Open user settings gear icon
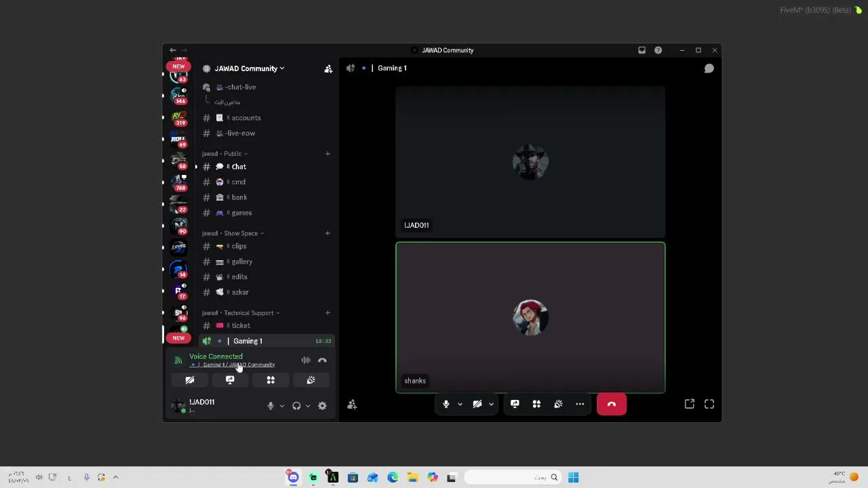Screen dimensions: 868x488 [322, 406]
